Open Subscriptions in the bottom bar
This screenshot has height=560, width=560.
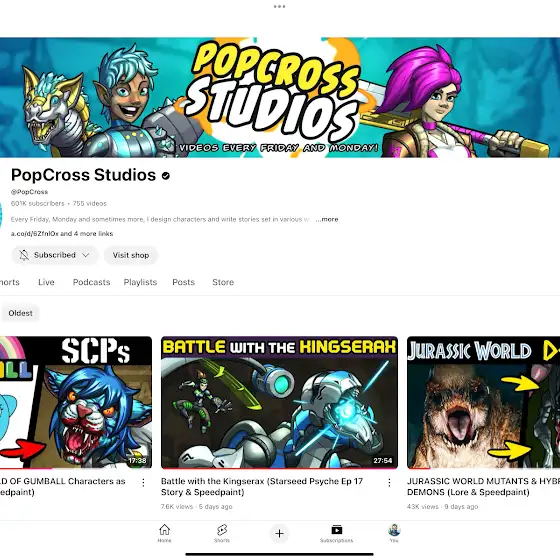click(336, 533)
